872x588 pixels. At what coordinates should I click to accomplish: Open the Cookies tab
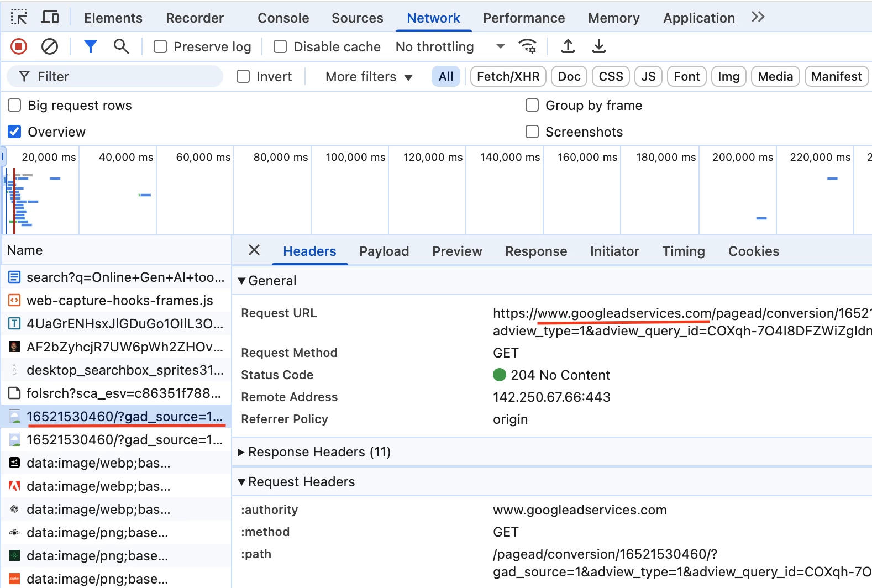coord(754,251)
